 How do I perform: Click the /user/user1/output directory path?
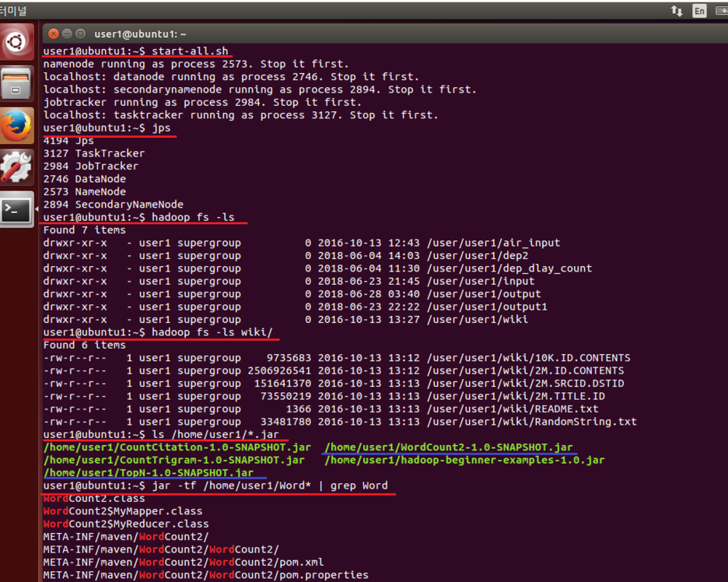coord(484,294)
